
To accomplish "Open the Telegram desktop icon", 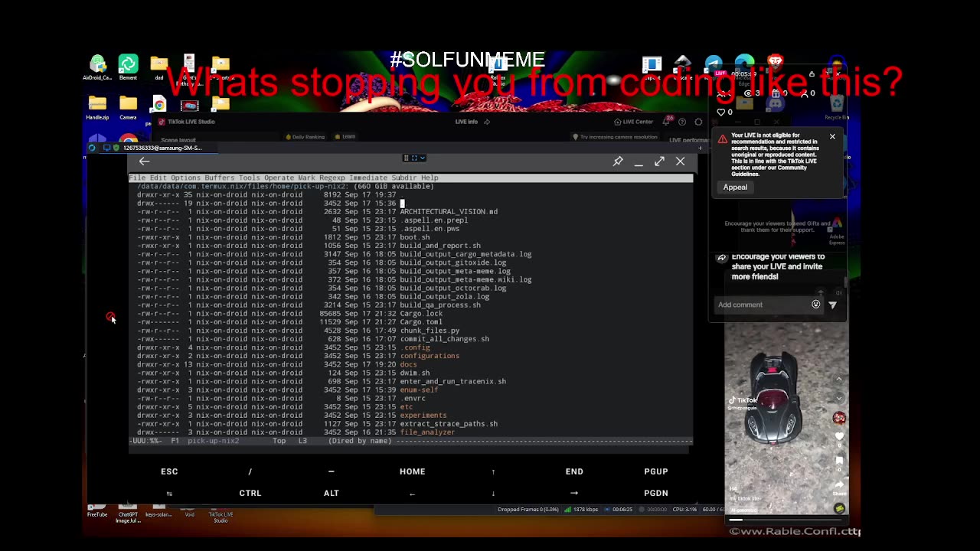I will [714, 64].
